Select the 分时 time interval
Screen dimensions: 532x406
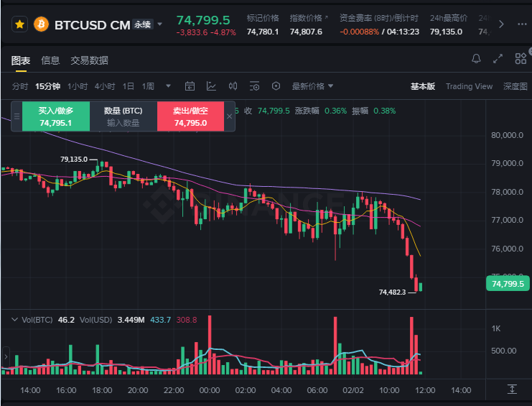coord(20,86)
